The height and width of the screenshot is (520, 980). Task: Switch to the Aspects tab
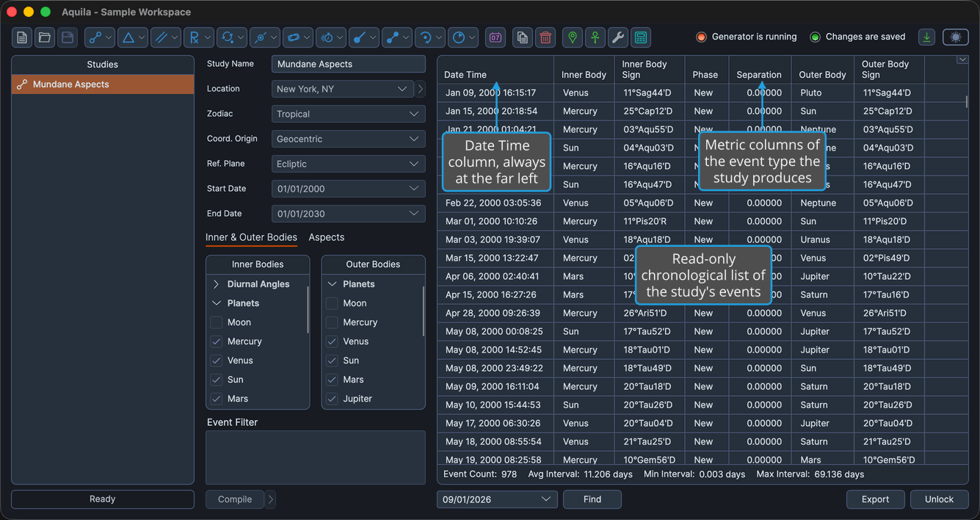point(327,237)
